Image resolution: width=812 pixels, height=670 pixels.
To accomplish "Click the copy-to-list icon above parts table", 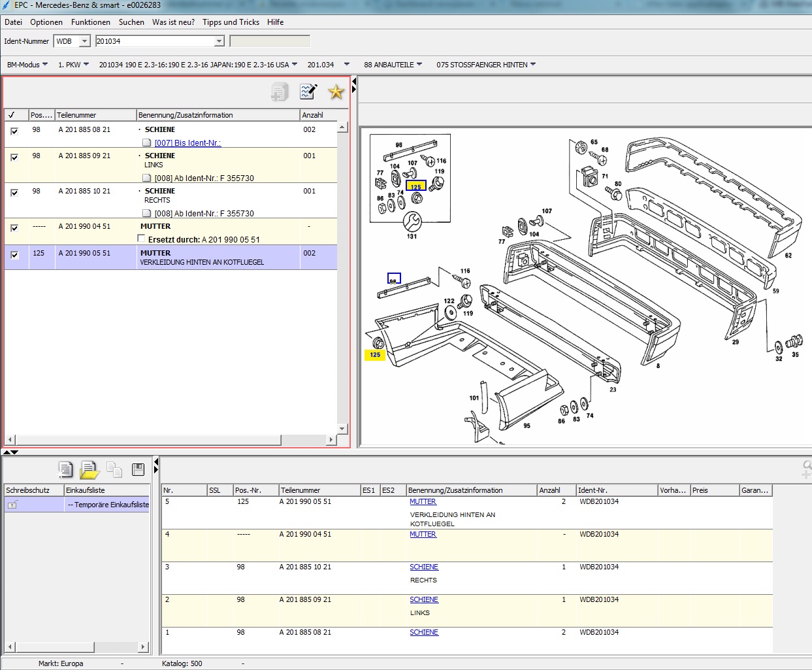I will coord(280,92).
